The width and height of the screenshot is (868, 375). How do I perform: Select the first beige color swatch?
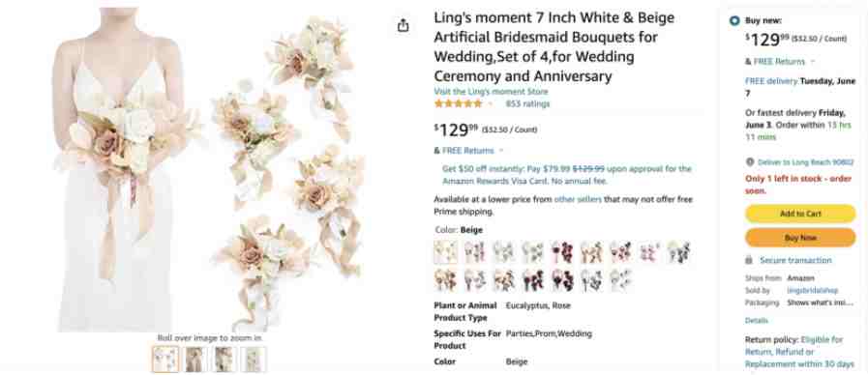coord(446,252)
